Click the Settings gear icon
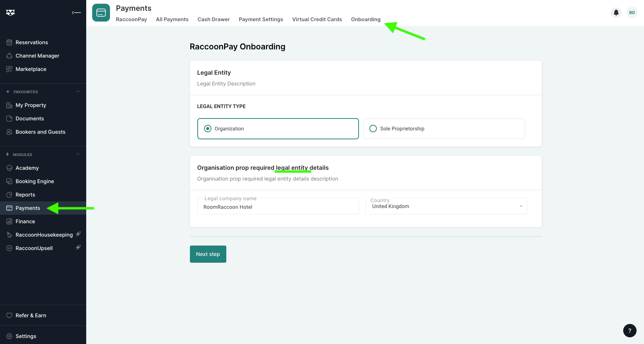The height and width of the screenshot is (344, 644). coord(9,336)
